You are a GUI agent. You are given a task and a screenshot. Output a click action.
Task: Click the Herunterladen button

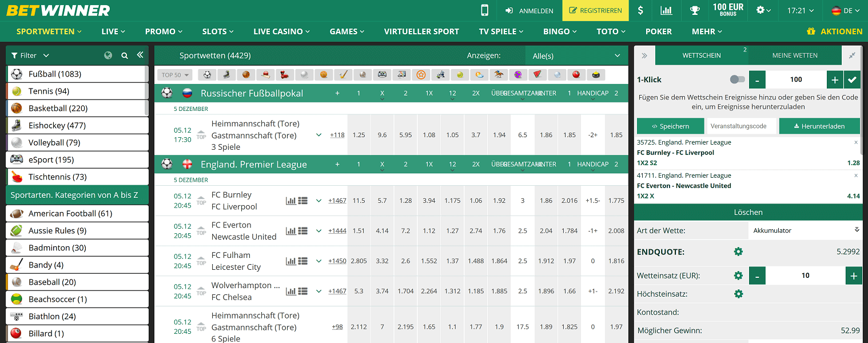[x=819, y=126]
